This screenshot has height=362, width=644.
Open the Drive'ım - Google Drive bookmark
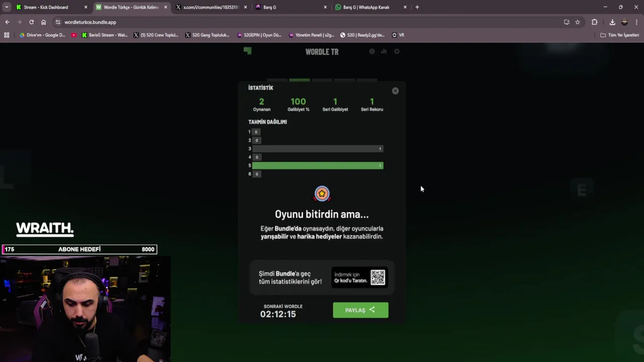click(x=42, y=35)
